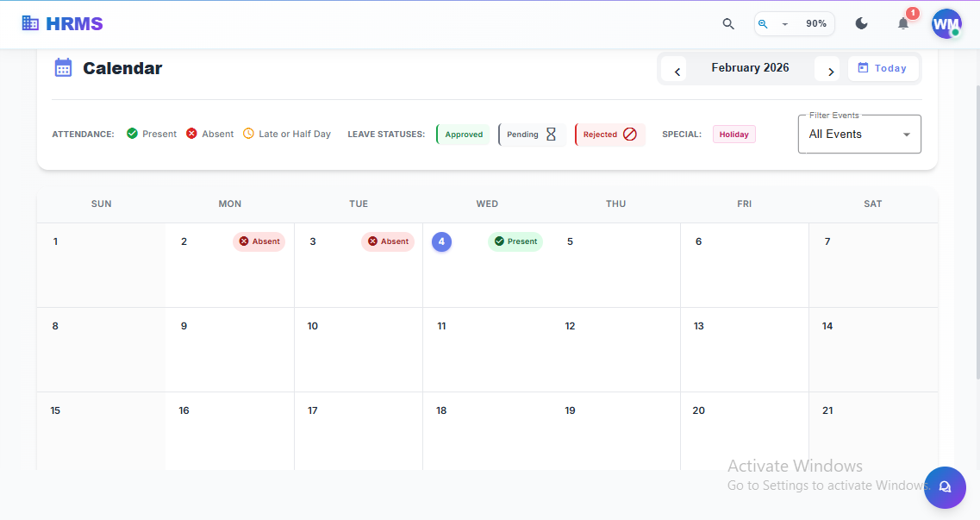980x520 pixels.
Task: Expand the zoom level dropdown arrow
Action: 785,24
